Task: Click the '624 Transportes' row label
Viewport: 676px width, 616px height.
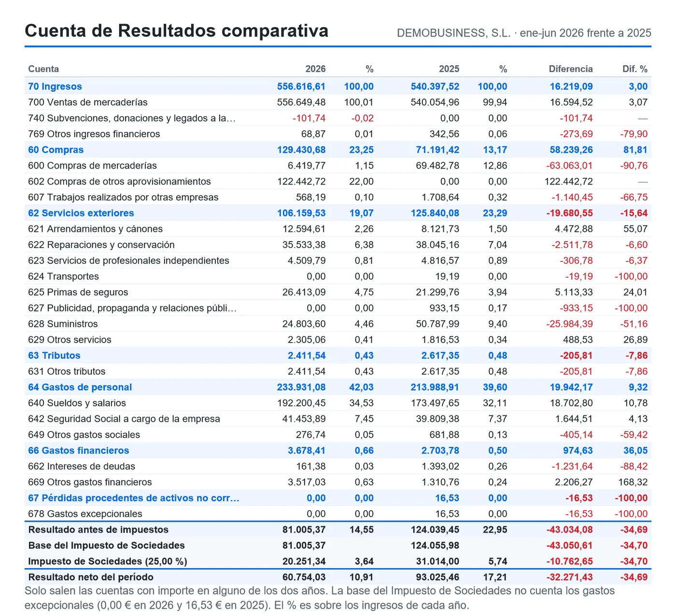Action: click(64, 276)
